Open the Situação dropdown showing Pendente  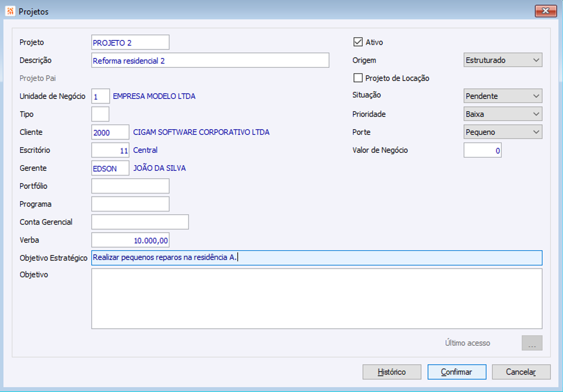503,96
